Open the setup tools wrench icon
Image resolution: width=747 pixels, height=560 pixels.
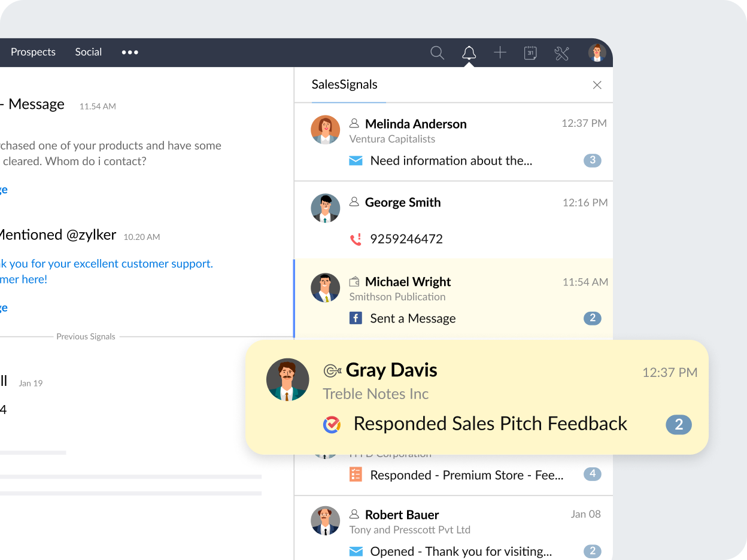(x=561, y=53)
